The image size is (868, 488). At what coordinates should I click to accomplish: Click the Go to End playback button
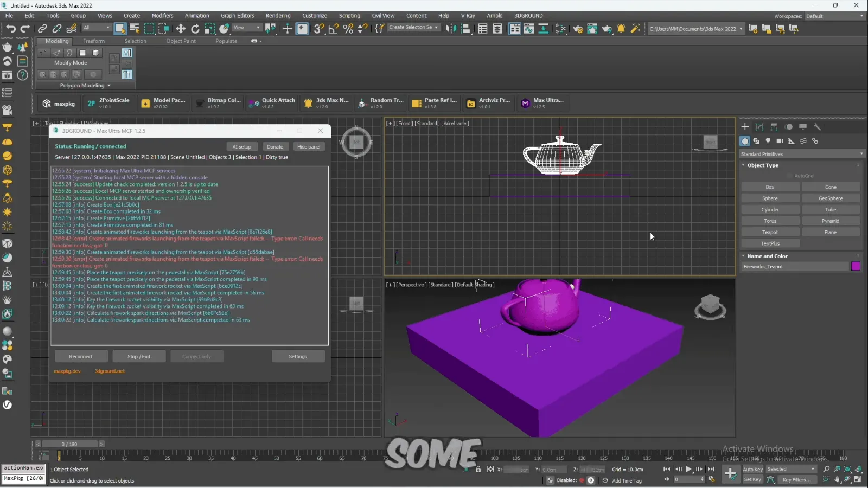[711, 469]
